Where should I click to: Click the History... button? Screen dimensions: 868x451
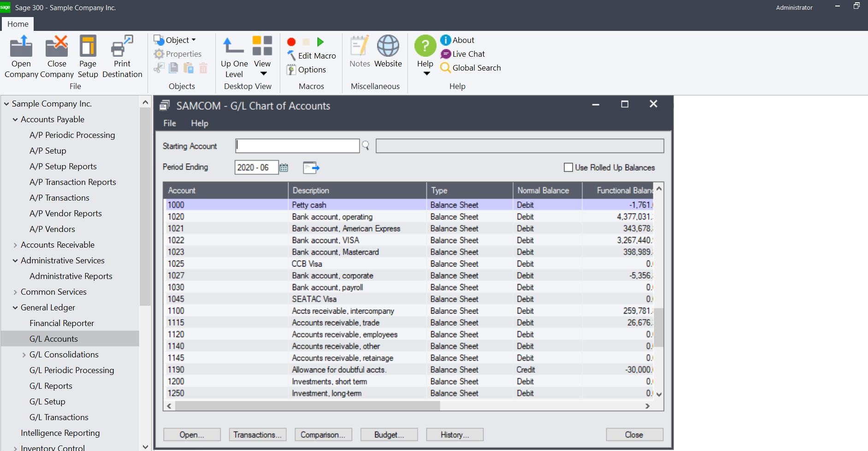pyautogui.click(x=455, y=435)
